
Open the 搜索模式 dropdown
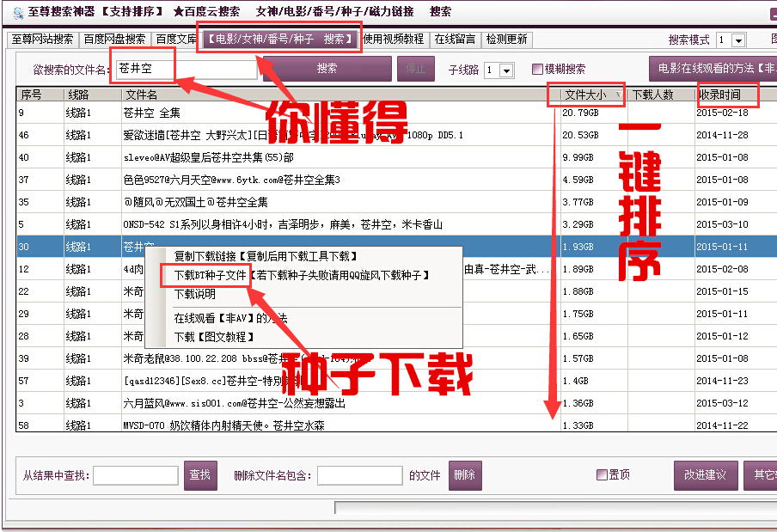coord(738,40)
